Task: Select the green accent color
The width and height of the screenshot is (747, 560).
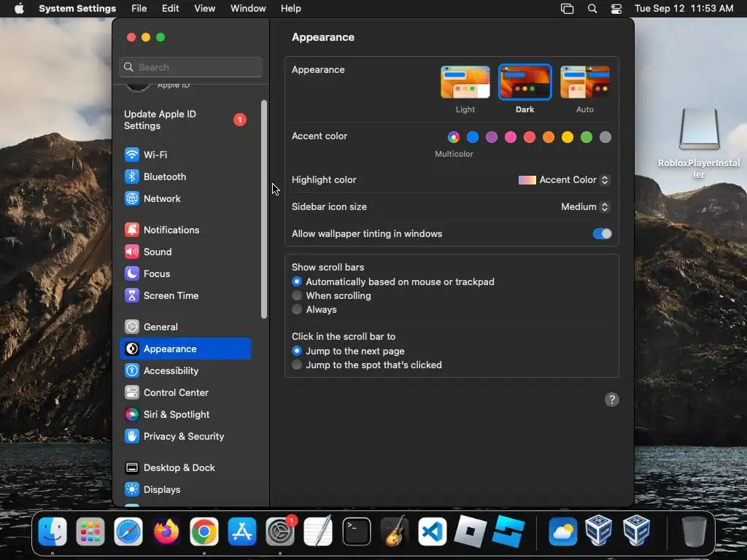Action: [587, 137]
